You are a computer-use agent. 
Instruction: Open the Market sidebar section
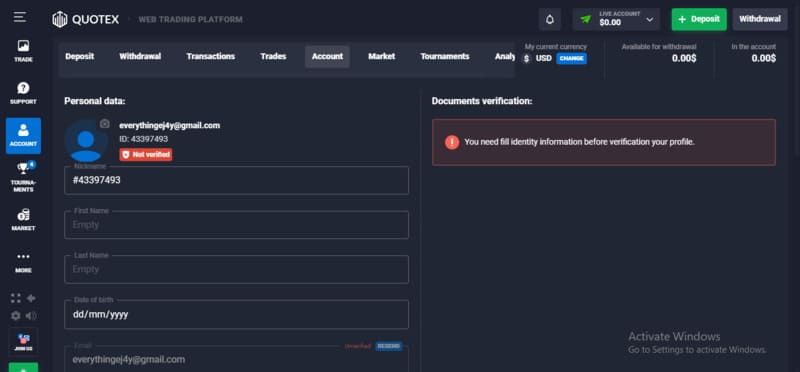(23, 220)
